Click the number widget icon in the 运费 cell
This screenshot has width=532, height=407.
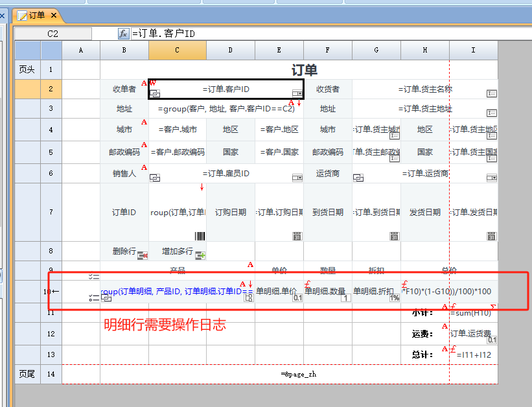(492, 340)
